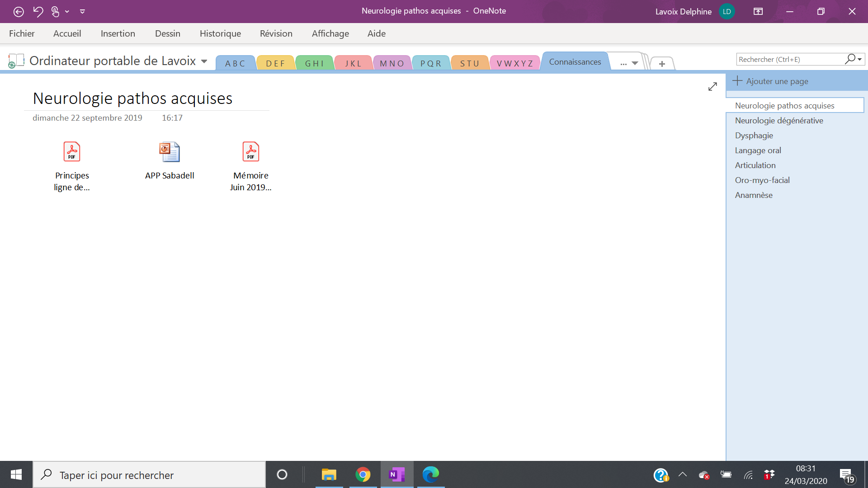Toggle Touch/Mouse mode icon
The width and height of the screenshot is (868, 488).
(55, 12)
